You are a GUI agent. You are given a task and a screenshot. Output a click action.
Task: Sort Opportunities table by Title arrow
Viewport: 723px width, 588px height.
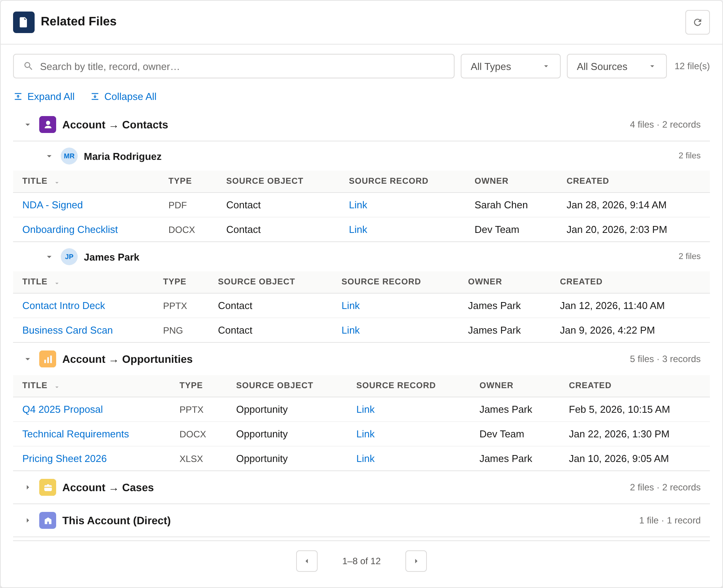tap(57, 387)
